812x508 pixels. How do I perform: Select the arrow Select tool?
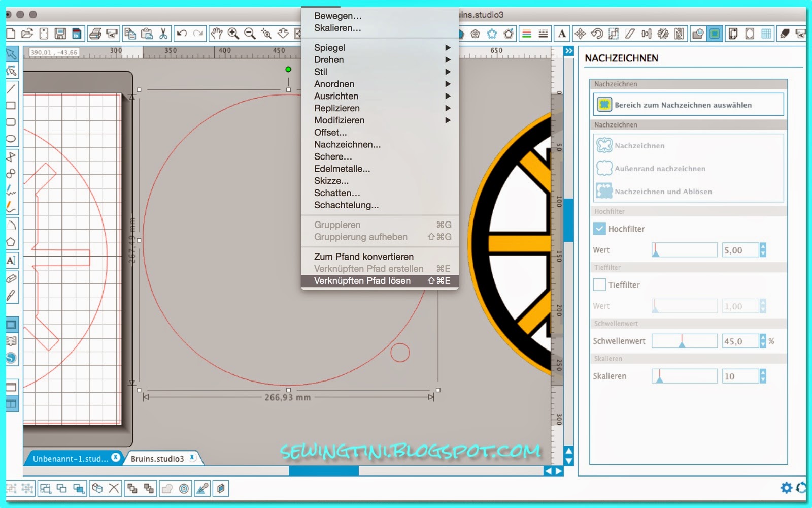[x=11, y=54]
